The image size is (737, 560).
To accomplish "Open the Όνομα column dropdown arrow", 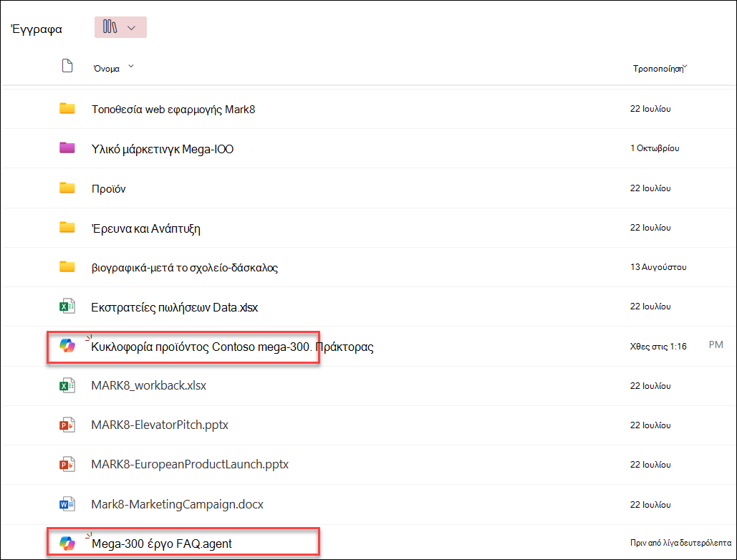I will tap(131, 67).
